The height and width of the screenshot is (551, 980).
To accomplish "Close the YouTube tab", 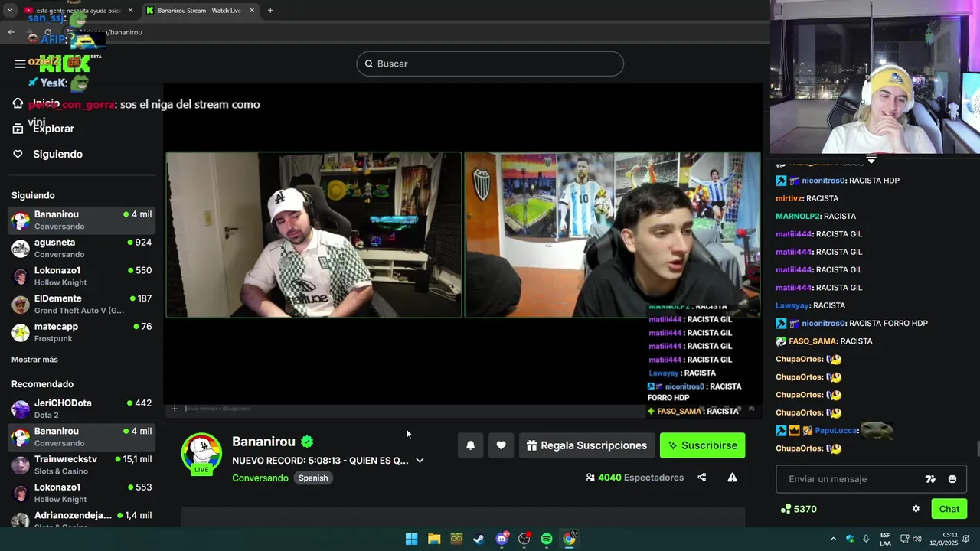I will (x=130, y=11).
